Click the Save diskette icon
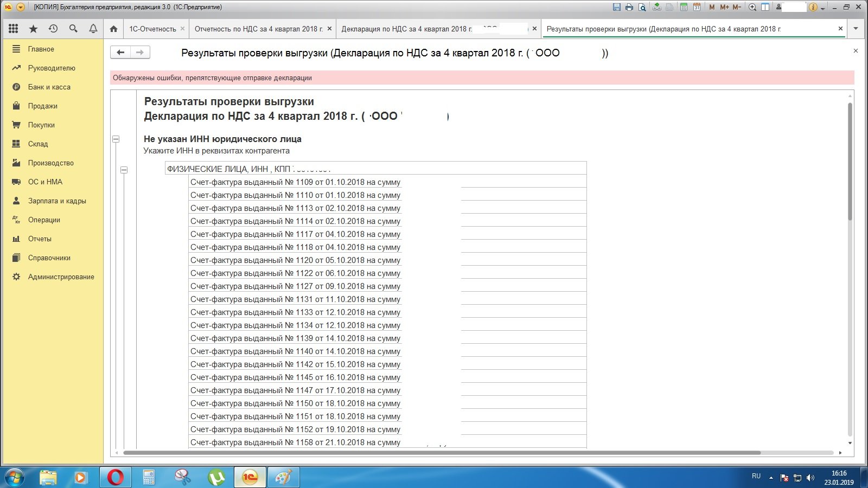 click(x=617, y=7)
